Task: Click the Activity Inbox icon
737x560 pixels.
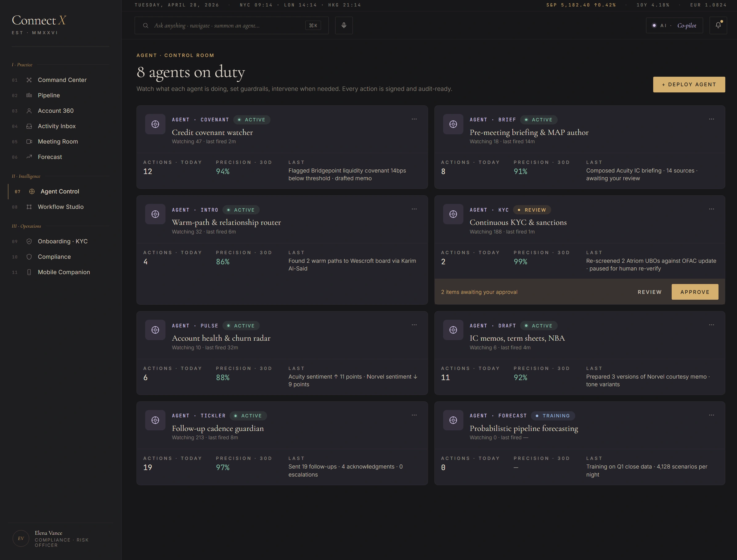Action: pyautogui.click(x=29, y=126)
